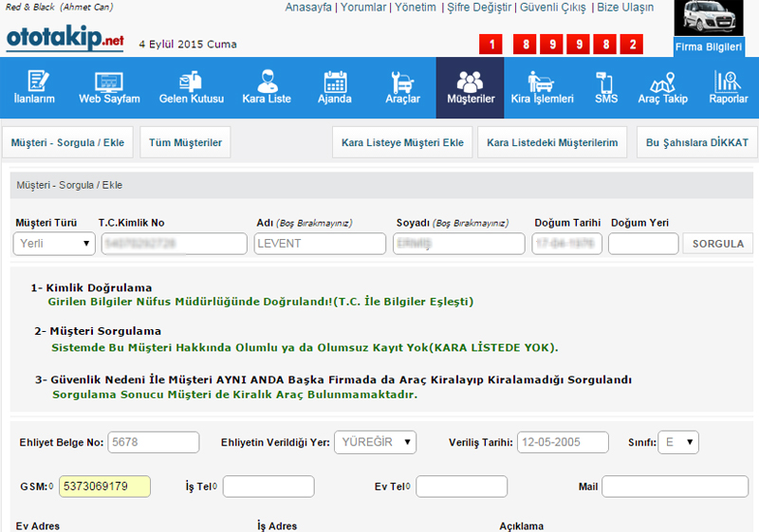Open the Ajanda calendar icon

pos(335,81)
